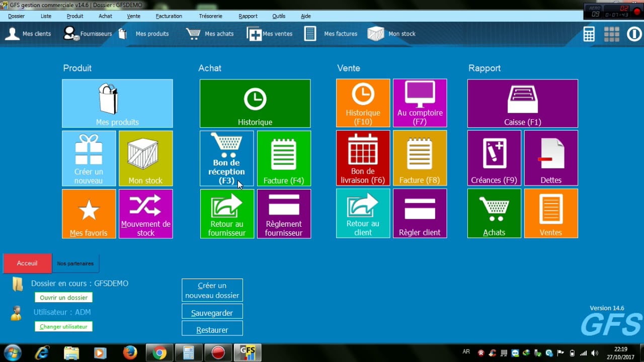This screenshot has height=362, width=644.
Task: Open the Mon stock crate tile
Action: click(x=145, y=158)
